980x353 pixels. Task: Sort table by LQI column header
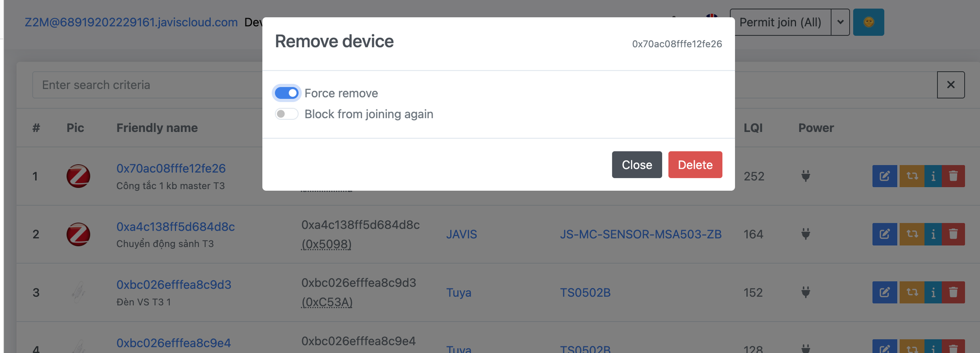click(753, 128)
